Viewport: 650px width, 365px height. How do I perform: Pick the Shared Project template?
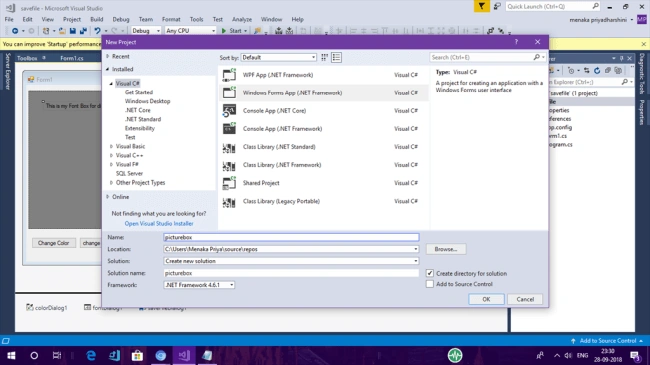point(323,183)
